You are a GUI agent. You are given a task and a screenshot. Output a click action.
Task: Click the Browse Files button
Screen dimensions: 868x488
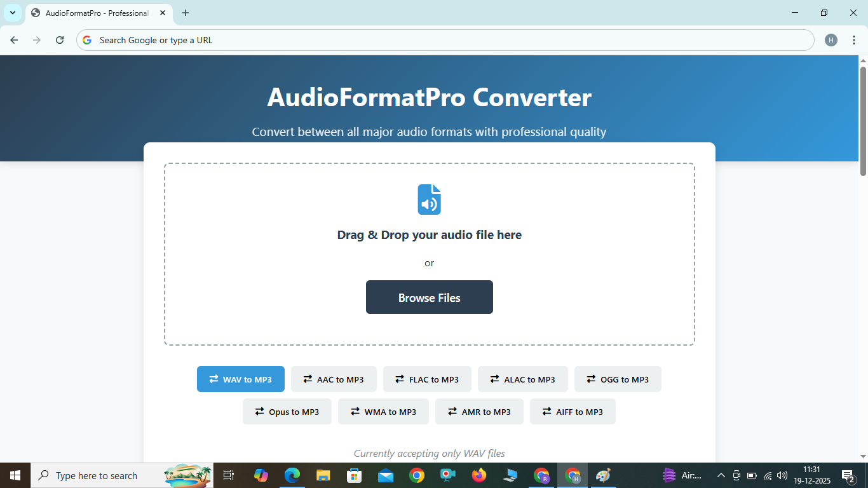[429, 297]
